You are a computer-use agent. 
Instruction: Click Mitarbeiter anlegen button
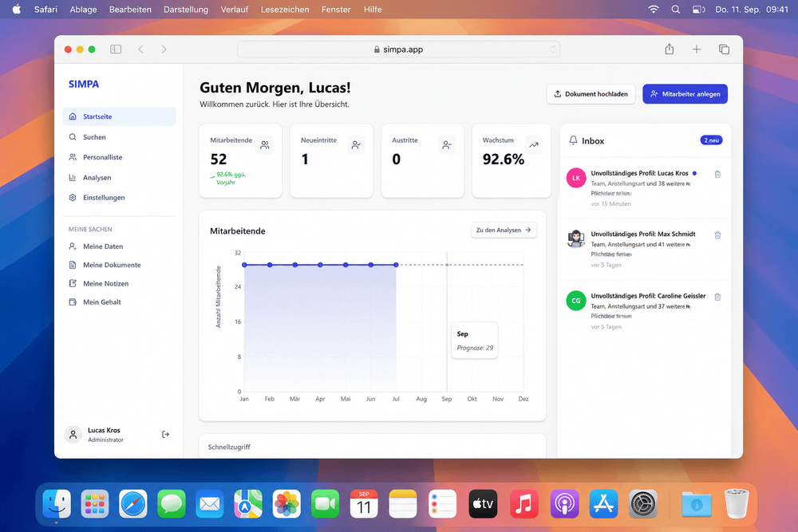click(x=685, y=94)
